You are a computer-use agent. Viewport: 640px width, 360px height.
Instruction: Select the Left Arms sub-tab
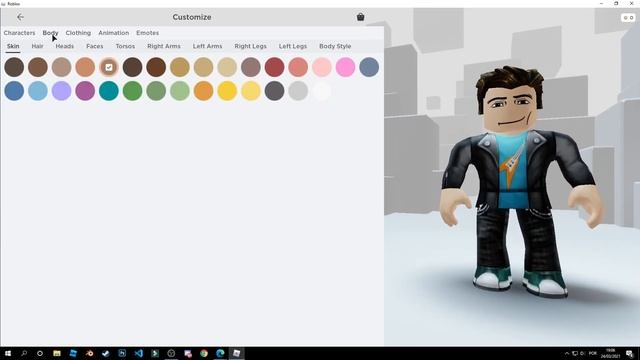(x=207, y=46)
